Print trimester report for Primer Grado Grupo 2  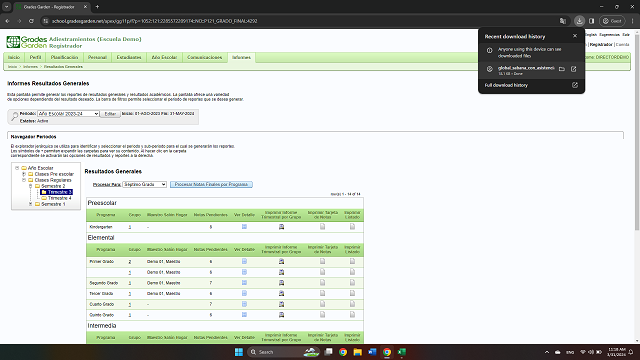coord(281,261)
